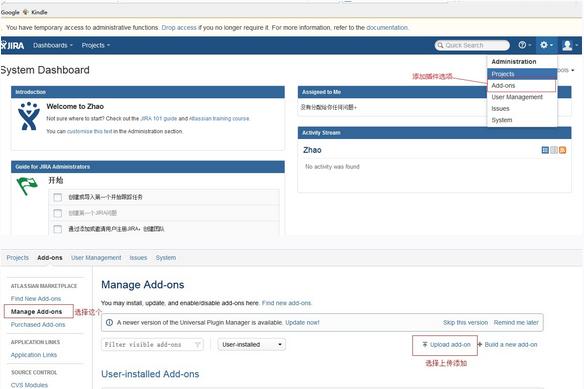The width and height of the screenshot is (584, 389).
Task: Click the Atlassian figure welcome icon
Action: tap(28, 116)
